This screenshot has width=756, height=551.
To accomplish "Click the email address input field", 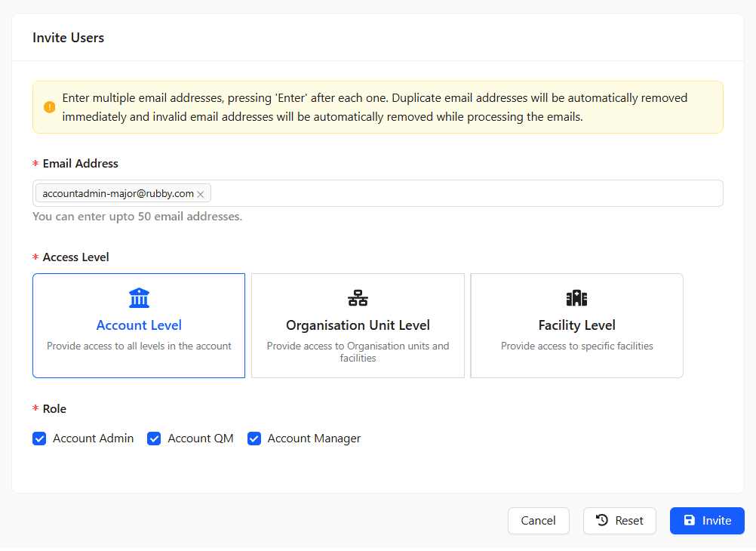I will (453, 193).
